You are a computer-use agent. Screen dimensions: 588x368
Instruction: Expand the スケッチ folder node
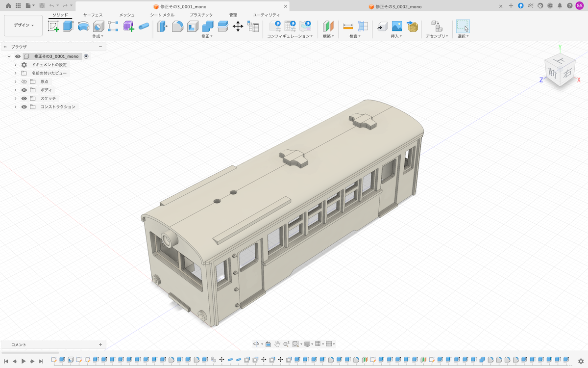pyautogui.click(x=16, y=98)
